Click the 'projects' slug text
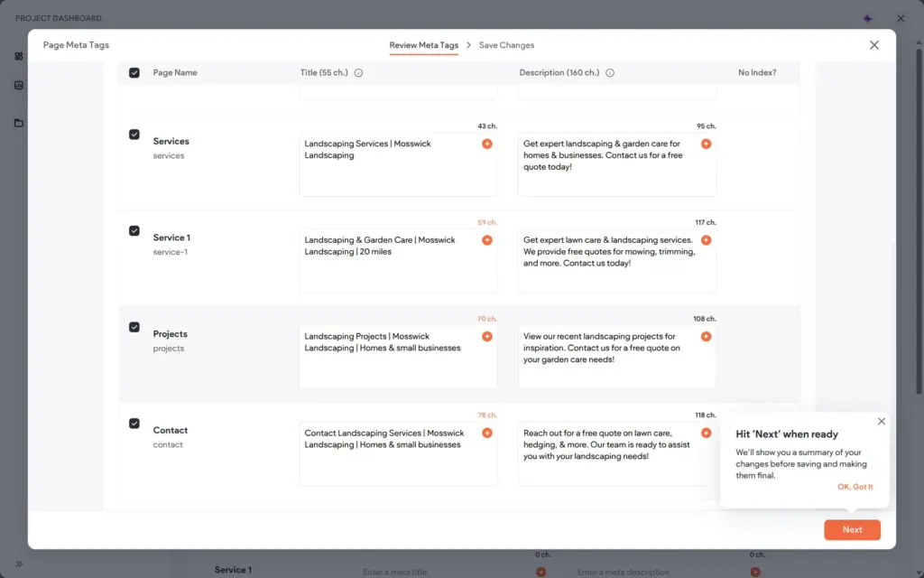 point(169,349)
